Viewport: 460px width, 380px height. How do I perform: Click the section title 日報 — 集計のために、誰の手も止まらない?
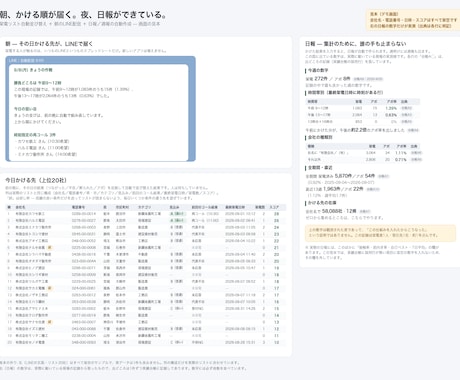(356, 44)
